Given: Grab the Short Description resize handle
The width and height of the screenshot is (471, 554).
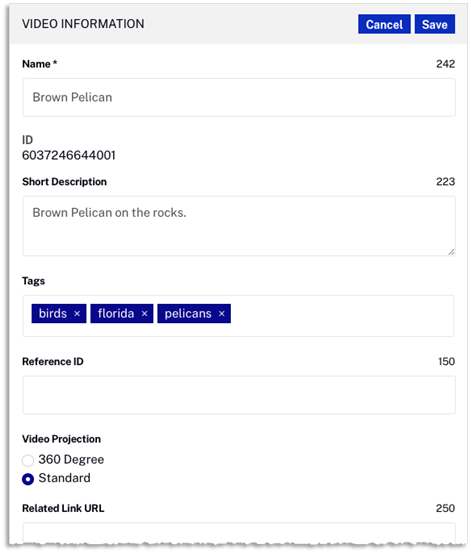Looking at the screenshot, I should (x=451, y=252).
